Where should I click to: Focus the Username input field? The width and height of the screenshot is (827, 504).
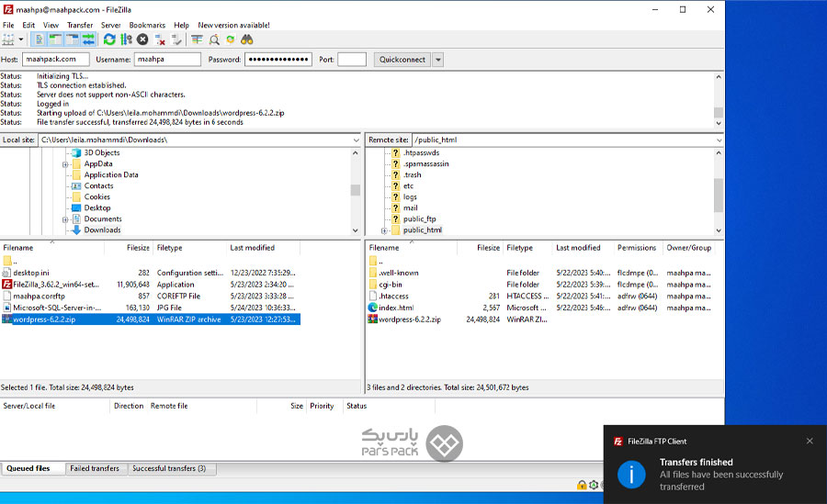tap(167, 60)
